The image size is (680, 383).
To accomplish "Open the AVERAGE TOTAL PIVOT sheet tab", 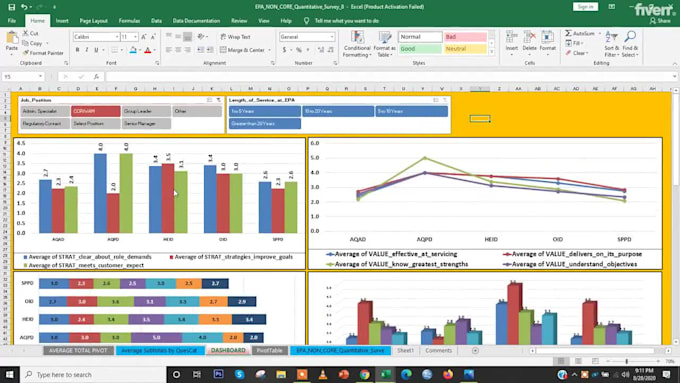I will [x=78, y=350].
